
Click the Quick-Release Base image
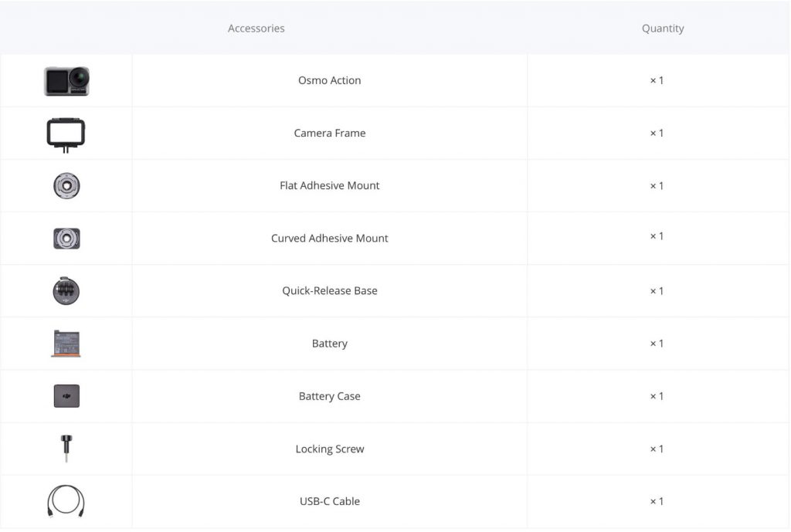click(x=66, y=291)
